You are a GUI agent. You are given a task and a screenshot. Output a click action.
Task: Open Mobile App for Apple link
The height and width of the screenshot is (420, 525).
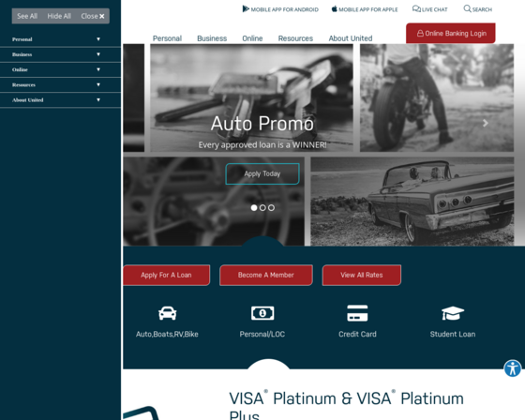pyautogui.click(x=365, y=9)
